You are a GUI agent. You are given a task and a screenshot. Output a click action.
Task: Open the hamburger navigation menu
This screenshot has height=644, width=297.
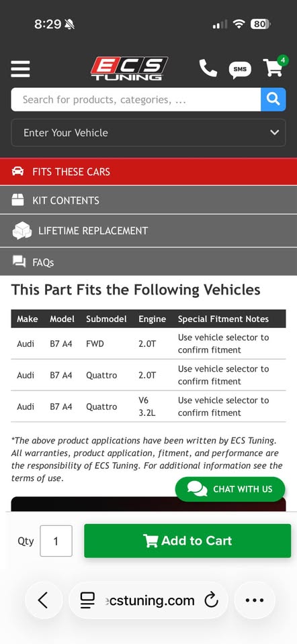click(x=20, y=68)
